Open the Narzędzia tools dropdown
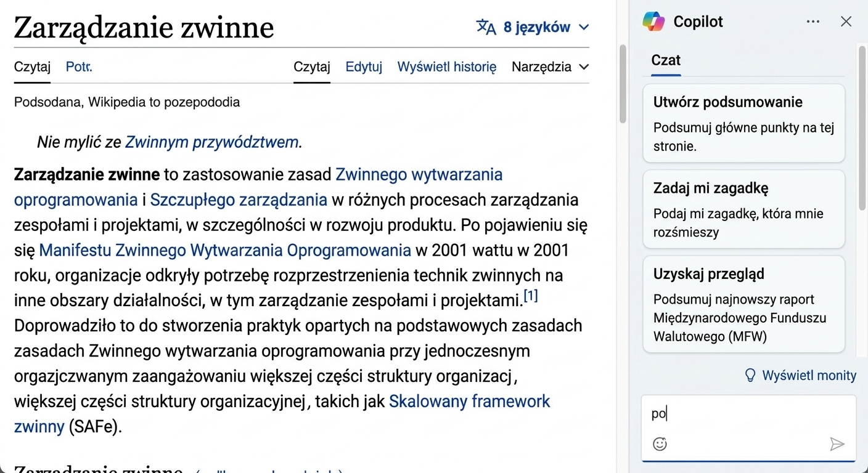The width and height of the screenshot is (868, 473). [x=550, y=67]
